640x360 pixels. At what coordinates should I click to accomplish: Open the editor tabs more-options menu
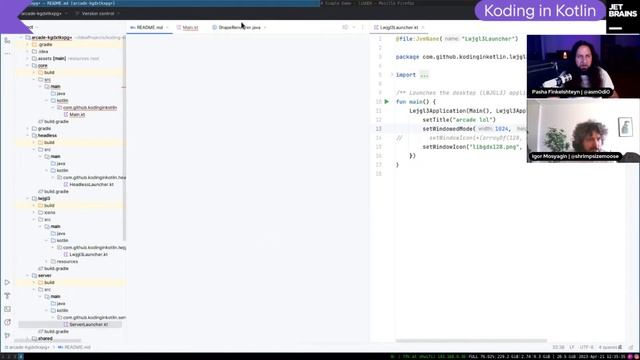(362, 27)
